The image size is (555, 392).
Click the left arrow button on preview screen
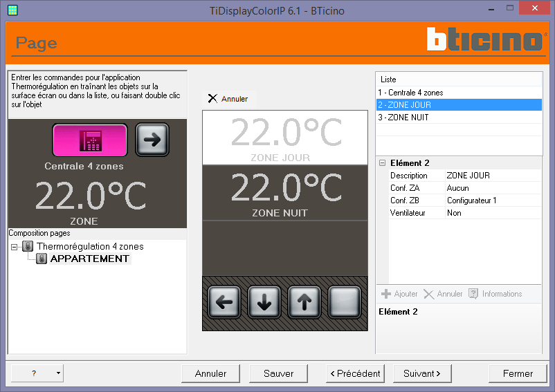[224, 302]
